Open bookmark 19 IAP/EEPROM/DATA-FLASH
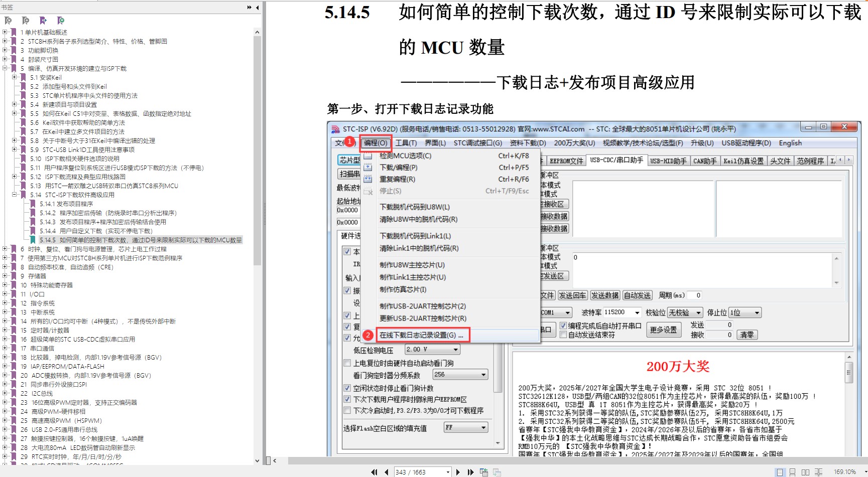 click(x=62, y=367)
